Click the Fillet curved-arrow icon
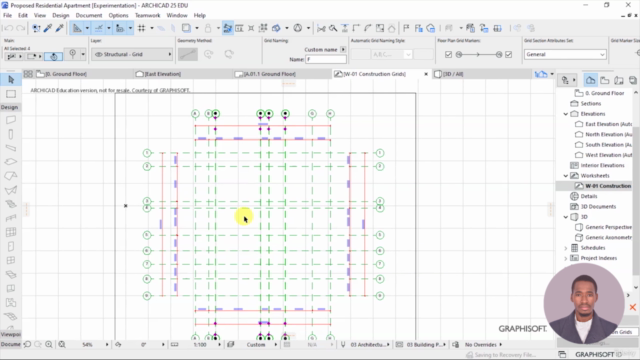 pos(368,28)
